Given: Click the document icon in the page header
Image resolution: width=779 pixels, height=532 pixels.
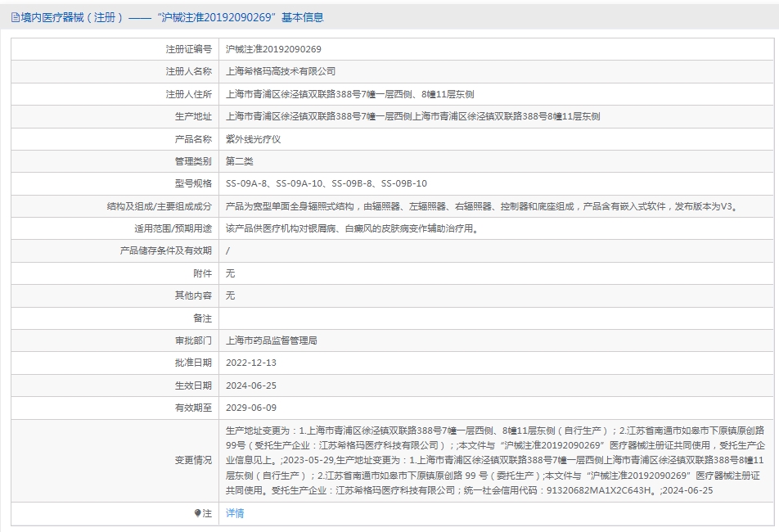Looking at the screenshot, I should tap(16, 18).
